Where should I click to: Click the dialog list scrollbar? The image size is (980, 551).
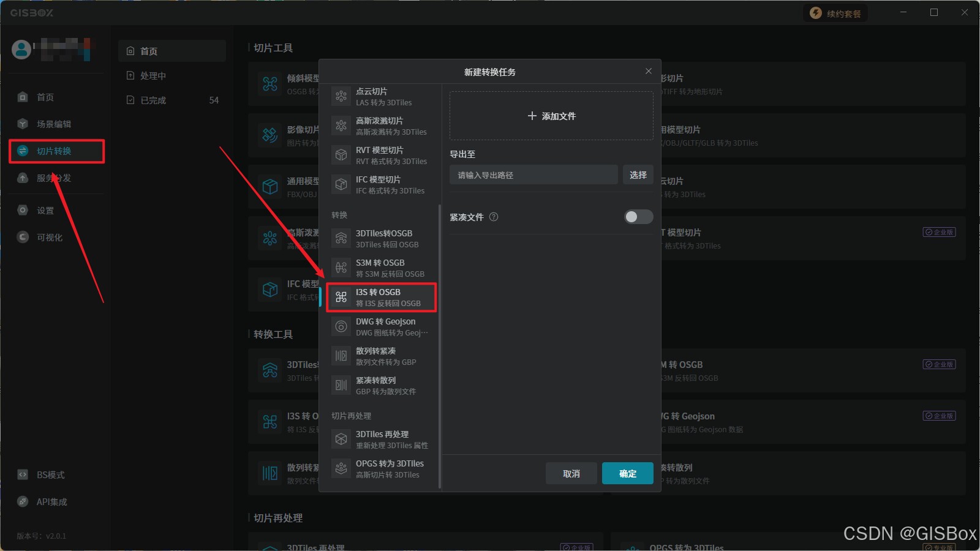tap(440, 346)
